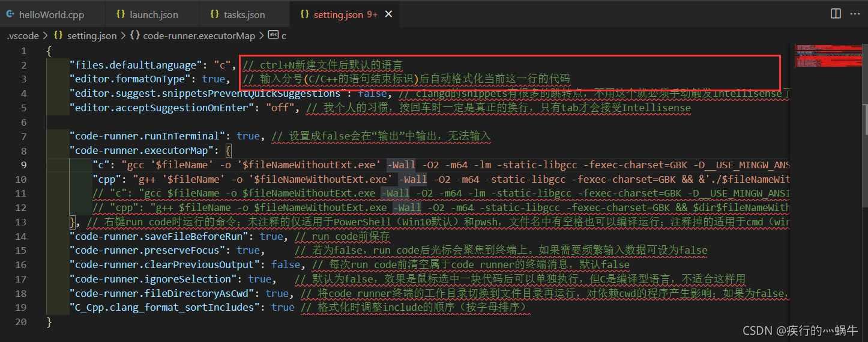This screenshot has height=342, width=868.
Task: Click the true value on line 19
Action: pyautogui.click(x=283, y=307)
